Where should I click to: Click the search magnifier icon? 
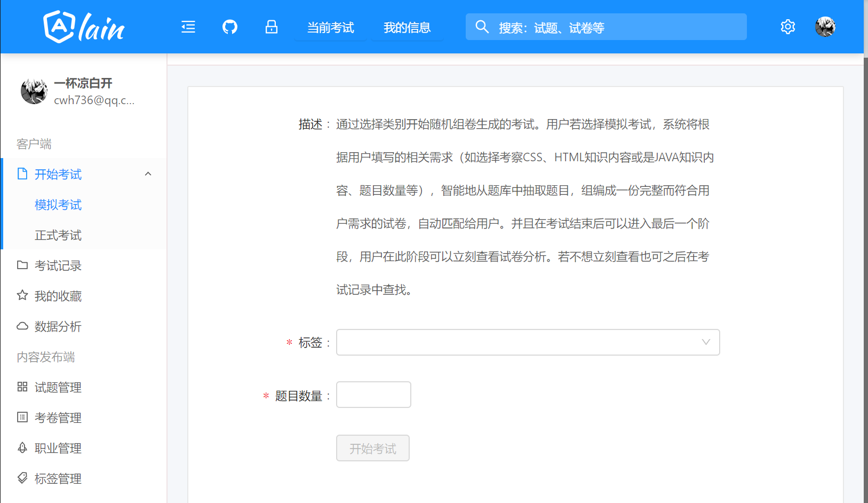point(482,27)
